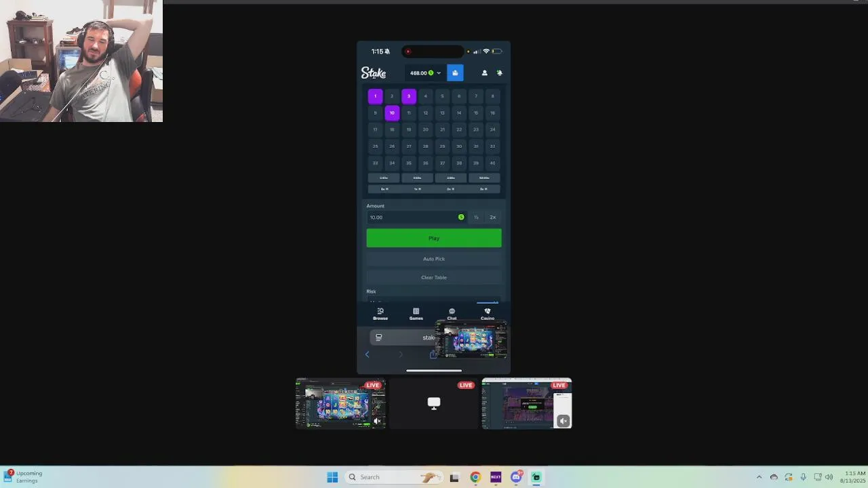Click Clear Table
Image resolution: width=868 pixels, height=488 pixels.
434,277
